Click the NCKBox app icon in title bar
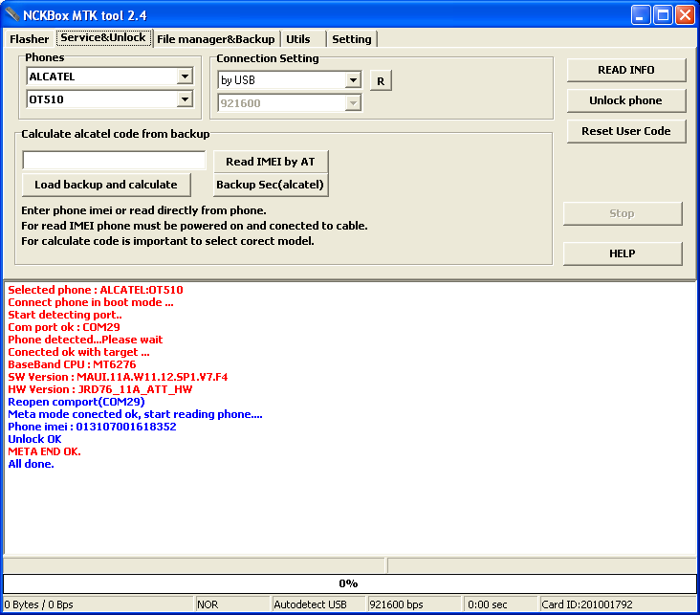 (11, 15)
